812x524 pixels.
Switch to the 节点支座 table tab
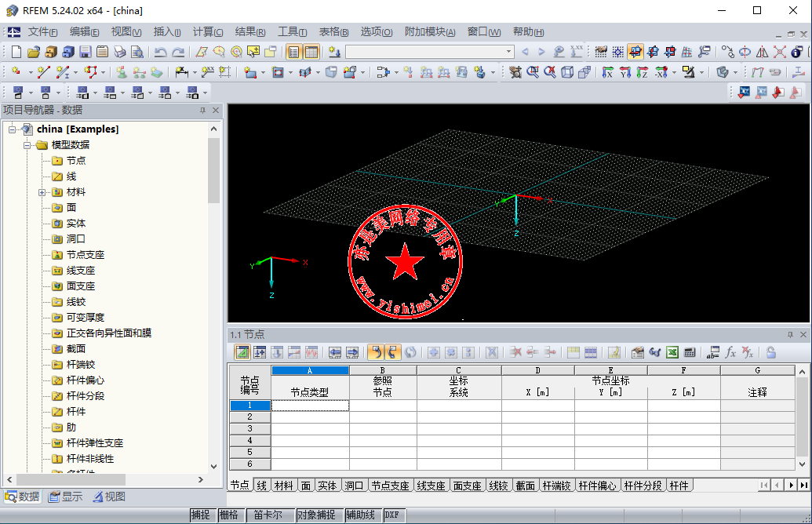pyautogui.click(x=391, y=486)
